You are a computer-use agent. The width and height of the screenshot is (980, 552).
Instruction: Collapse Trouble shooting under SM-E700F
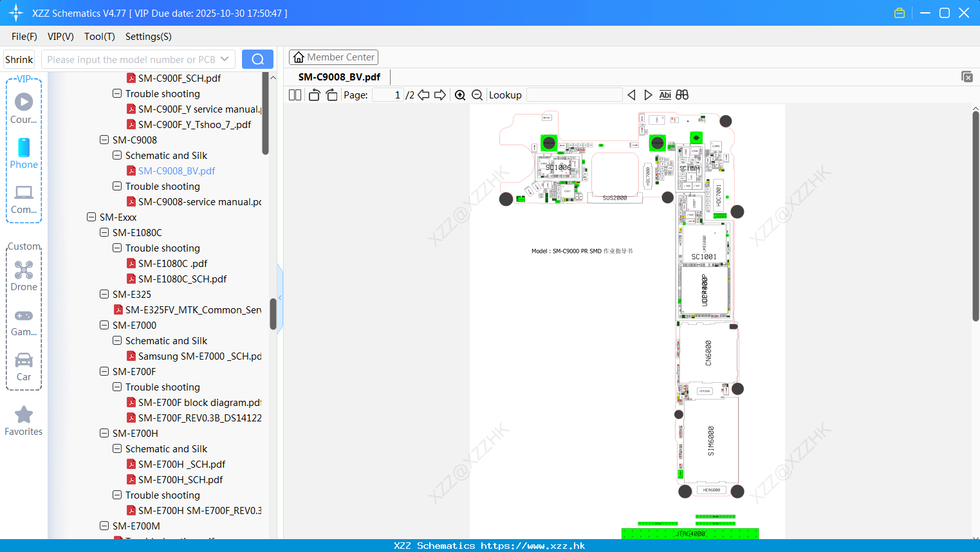coord(117,387)
